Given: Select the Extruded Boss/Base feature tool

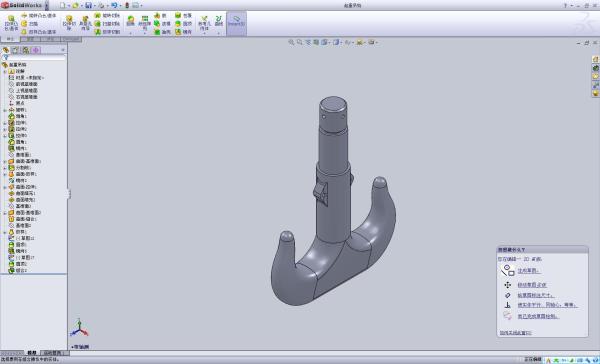Looking at the screenshot, I should click(11, 23).
